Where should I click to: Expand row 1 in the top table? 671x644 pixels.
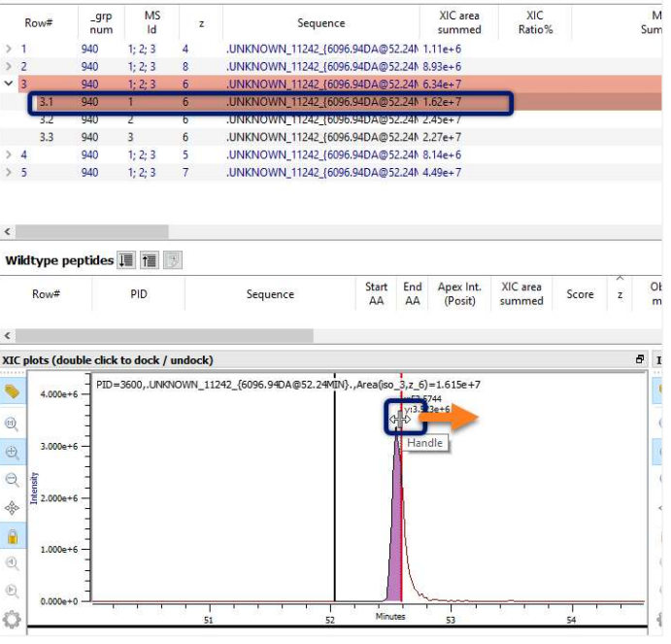pos(9,50)
